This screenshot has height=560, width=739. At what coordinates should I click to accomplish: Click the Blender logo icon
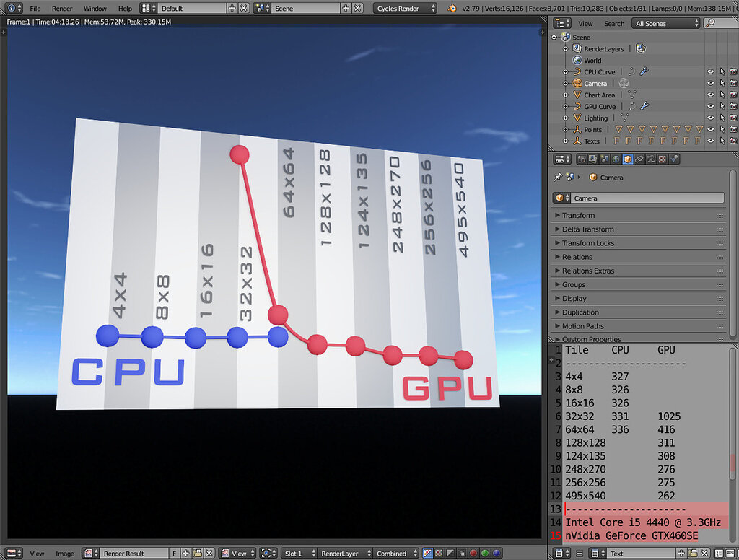point(452,8)
